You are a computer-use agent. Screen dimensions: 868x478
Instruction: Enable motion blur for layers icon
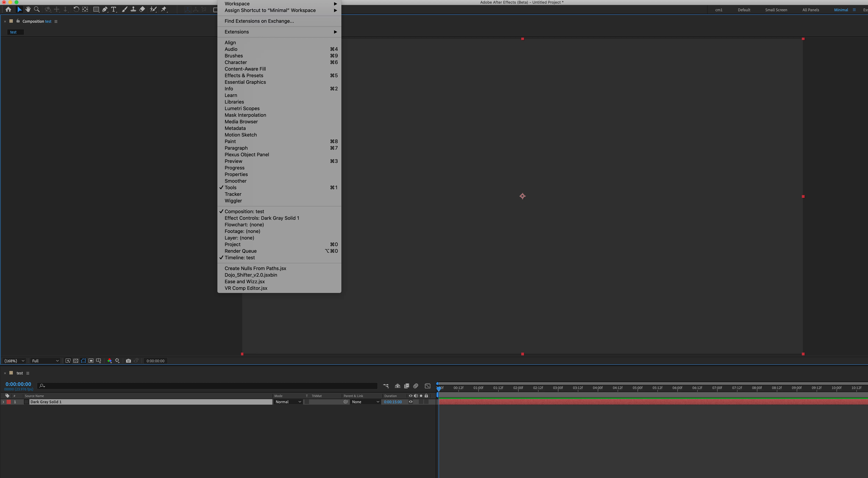(416, 386)
